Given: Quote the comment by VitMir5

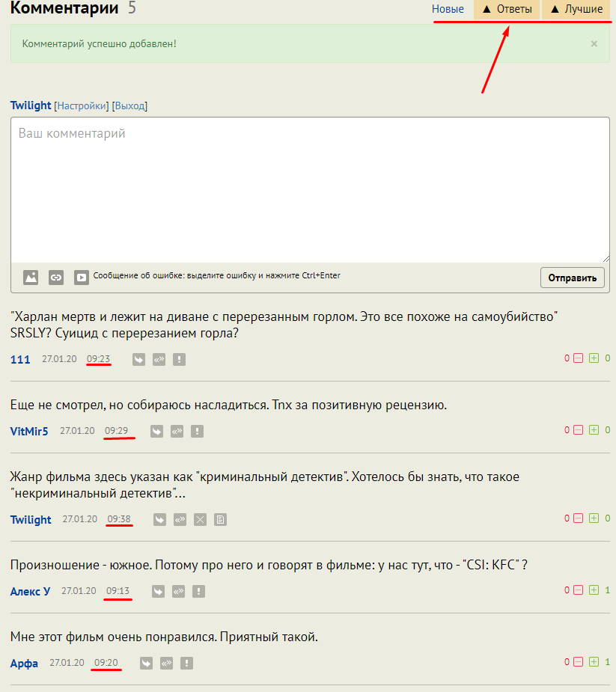Looking at the screenshot, I should click(x=177, y=431).
